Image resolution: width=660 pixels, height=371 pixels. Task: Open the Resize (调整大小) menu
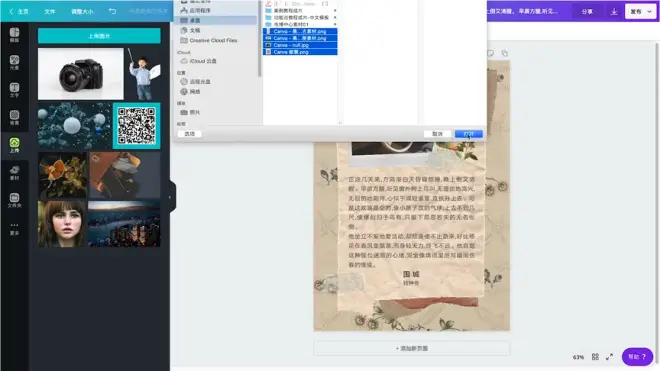click(82, 11)
